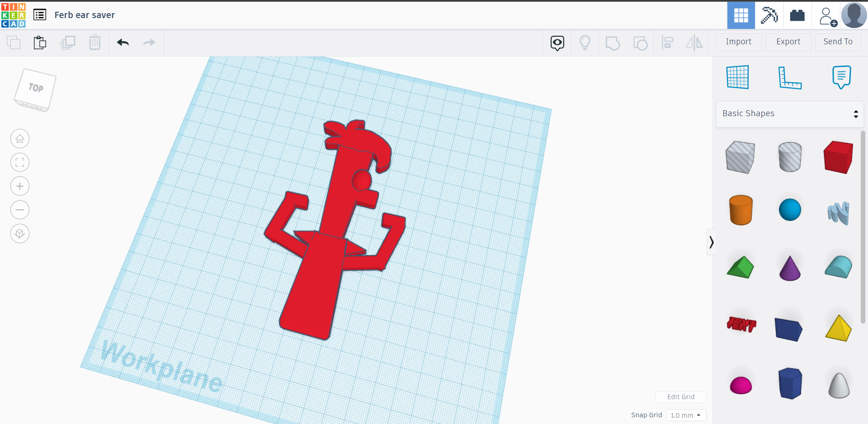Image resolution: width=868 pixels, height=424 pixels.
Task: Switch to Blocks pickaxe mode
Action: tap(769, 15)
